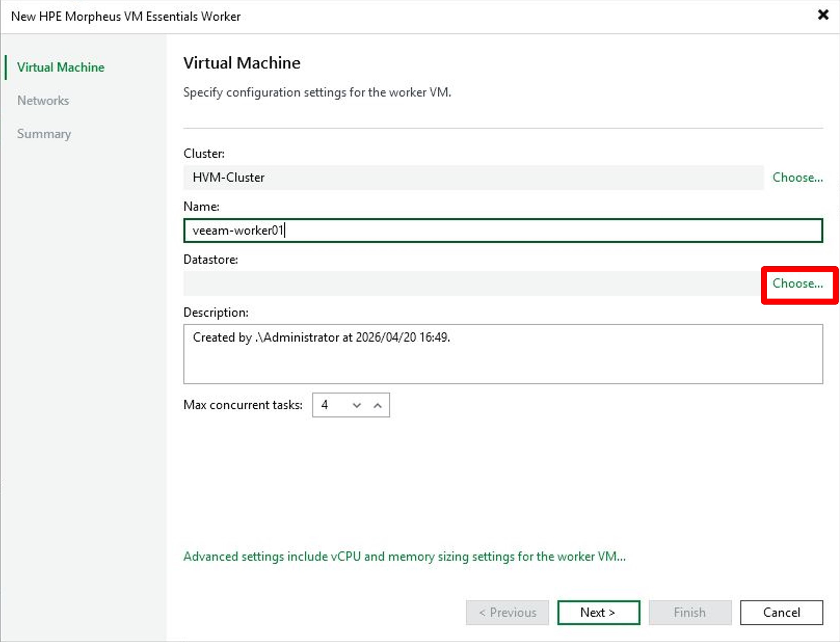840x642 pixels.
Task: Click the Max concurrent tasks value 4
Action: tap(325, 405)
